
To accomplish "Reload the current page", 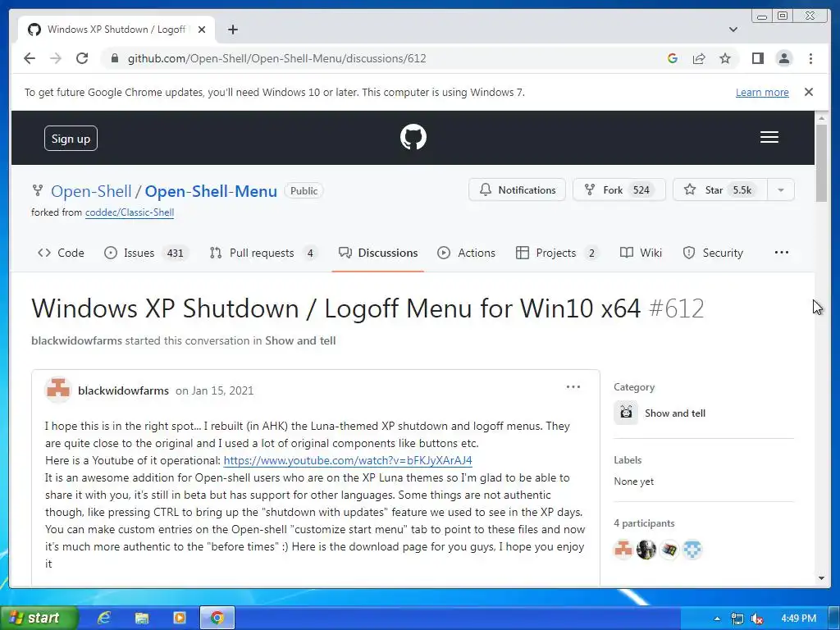I will tap(82, 58).
